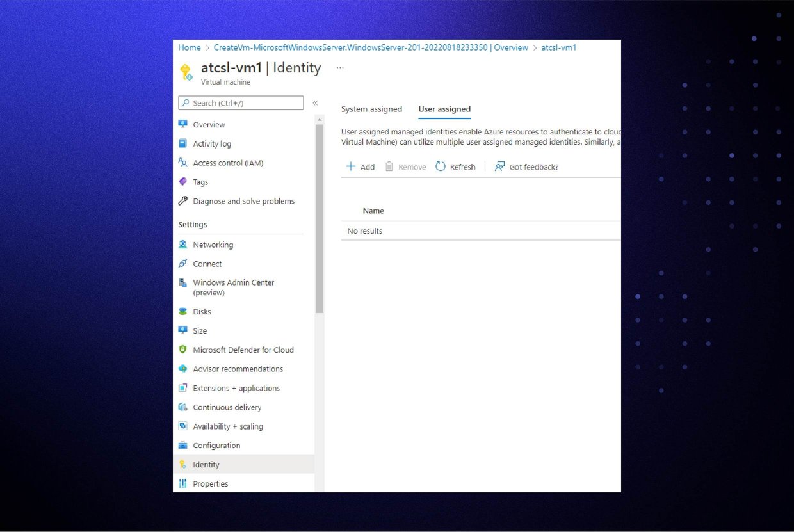Viewport: 794px width, 532px height.
Task: Refresh the identity list
Action: tap(455, 166)
